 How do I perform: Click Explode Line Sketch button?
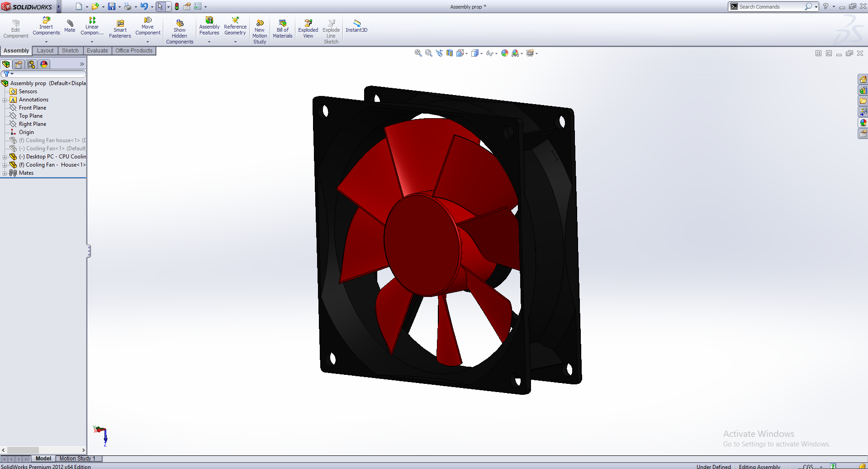[331, 32]
